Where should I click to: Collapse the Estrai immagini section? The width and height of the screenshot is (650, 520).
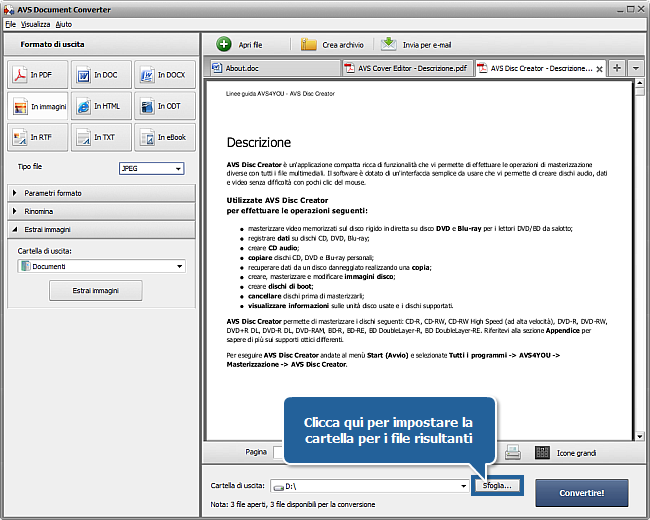101,229
